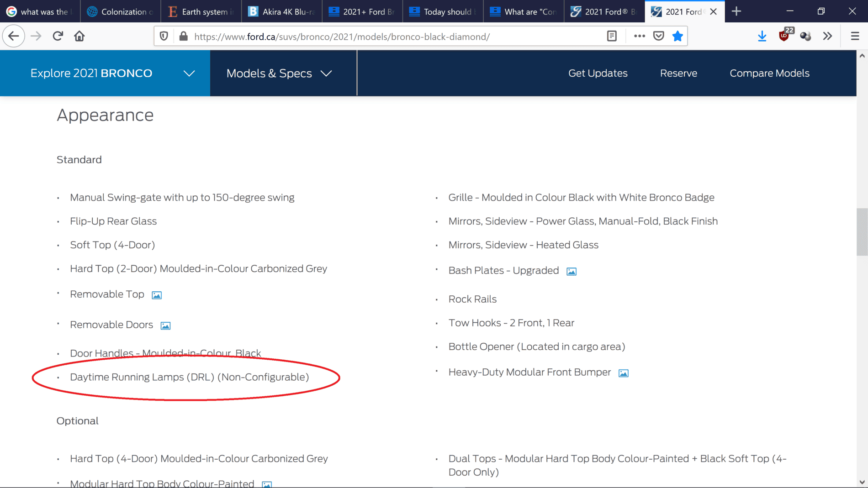Open page actions three-dot menu
Viewport: 868px width, 488px height.
pyautogui.click(x=639, y=36)
